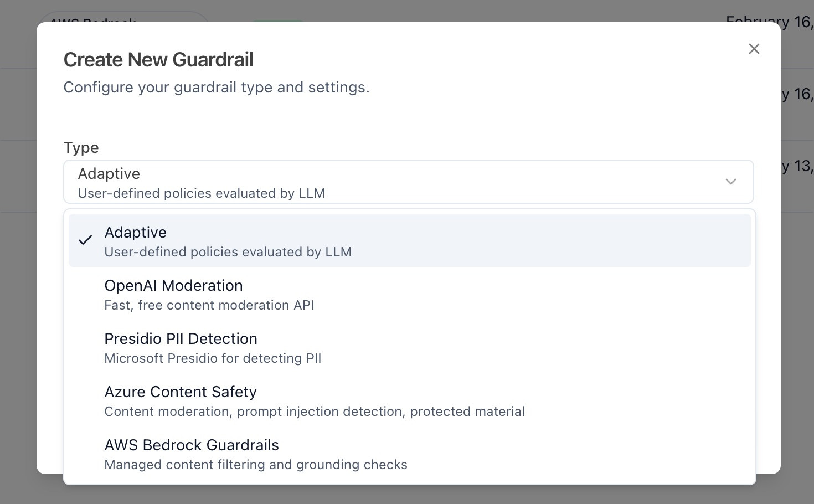Click the subtitle about guardrail settings

coord(217,87)
